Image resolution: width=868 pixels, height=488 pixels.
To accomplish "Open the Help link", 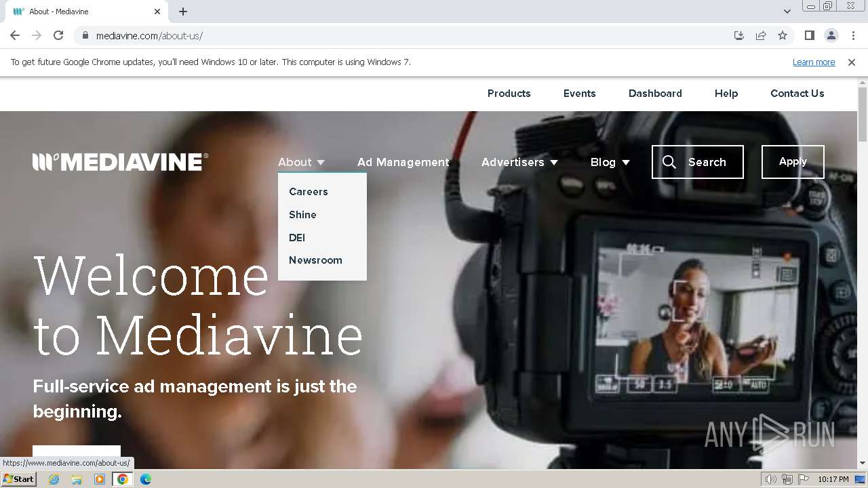I will click(726, 94).
